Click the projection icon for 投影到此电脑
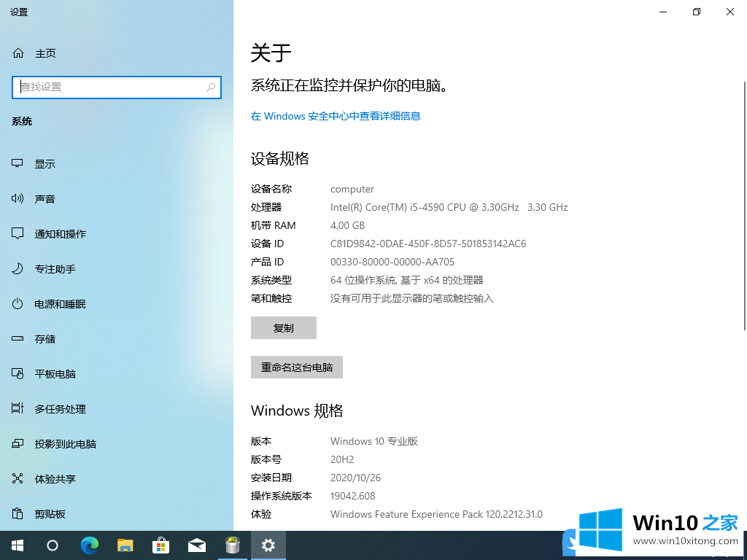The image size is (747, 560). tap(18, 444)
